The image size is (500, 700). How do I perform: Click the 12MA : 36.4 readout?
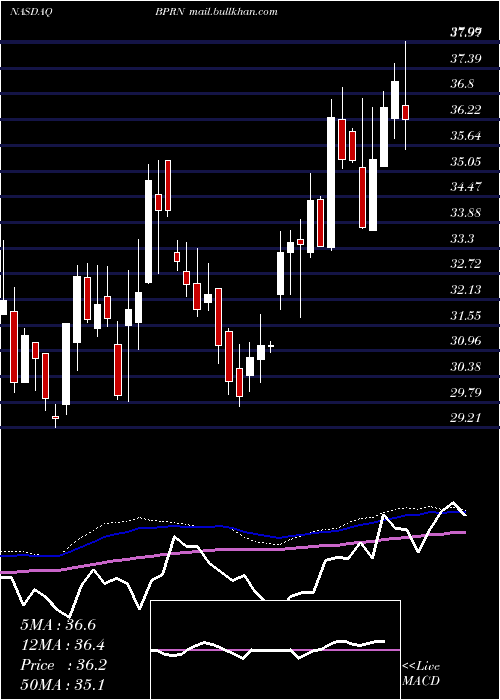click(x=62, y=645)
